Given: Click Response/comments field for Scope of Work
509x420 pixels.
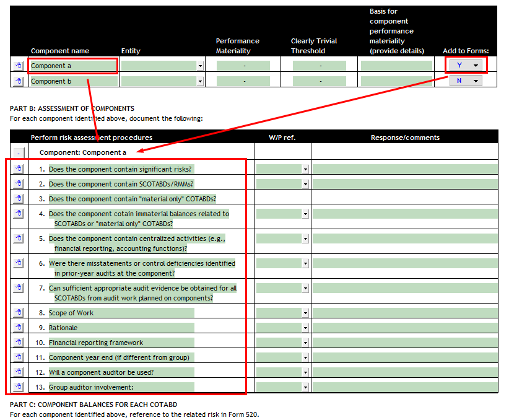Looking at the screenshot, I should tap(405, 313).
